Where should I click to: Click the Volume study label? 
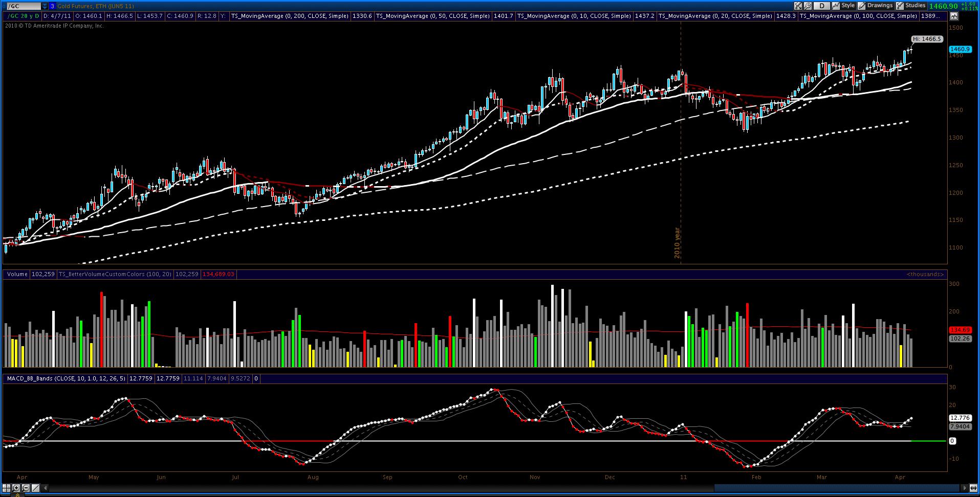(x=17, y=275)
